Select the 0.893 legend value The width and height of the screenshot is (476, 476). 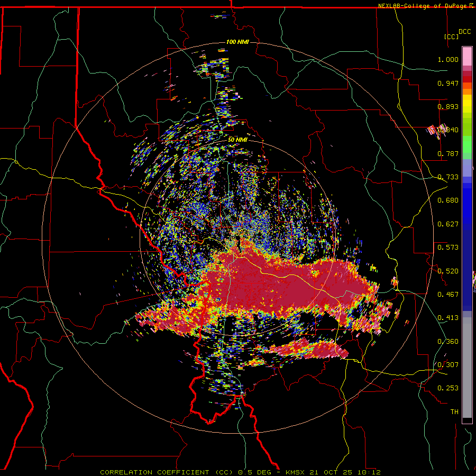coord(448,106)
